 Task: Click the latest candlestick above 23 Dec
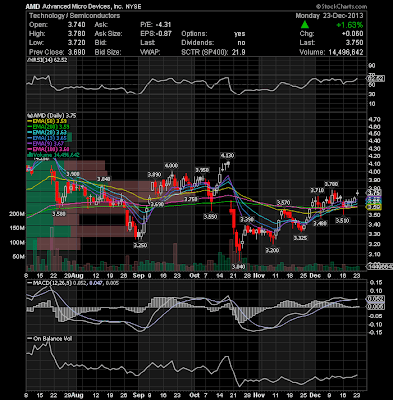point(358,192)
